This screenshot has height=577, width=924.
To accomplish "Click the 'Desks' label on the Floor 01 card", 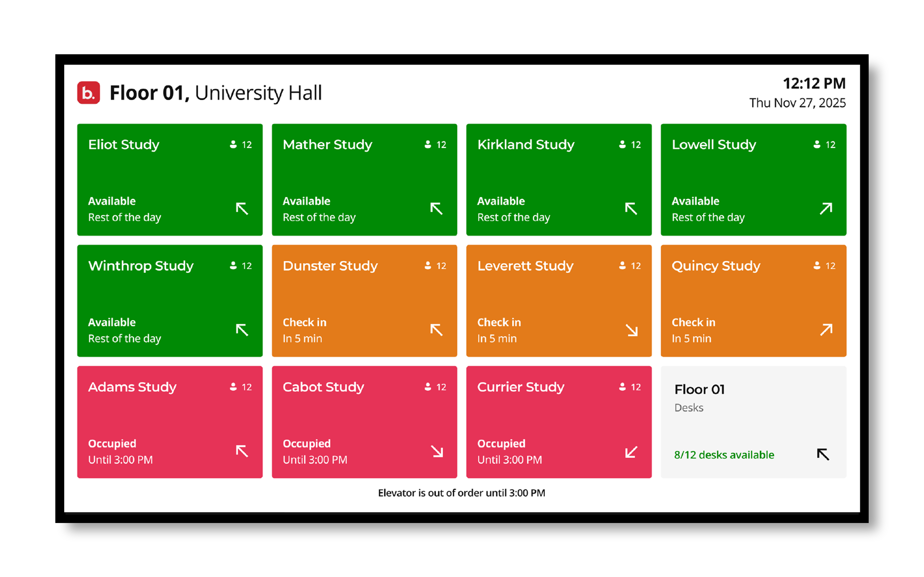I will [689, 408].
